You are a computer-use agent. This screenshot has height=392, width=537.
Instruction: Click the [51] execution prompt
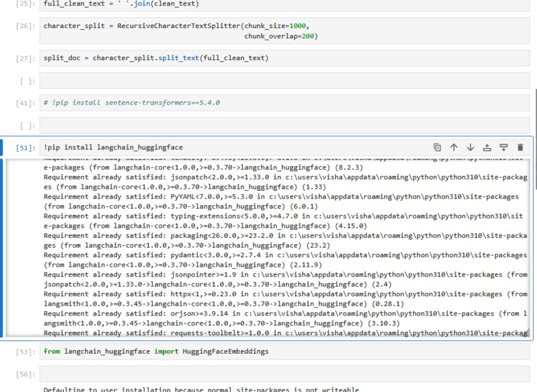pos(26,148)
